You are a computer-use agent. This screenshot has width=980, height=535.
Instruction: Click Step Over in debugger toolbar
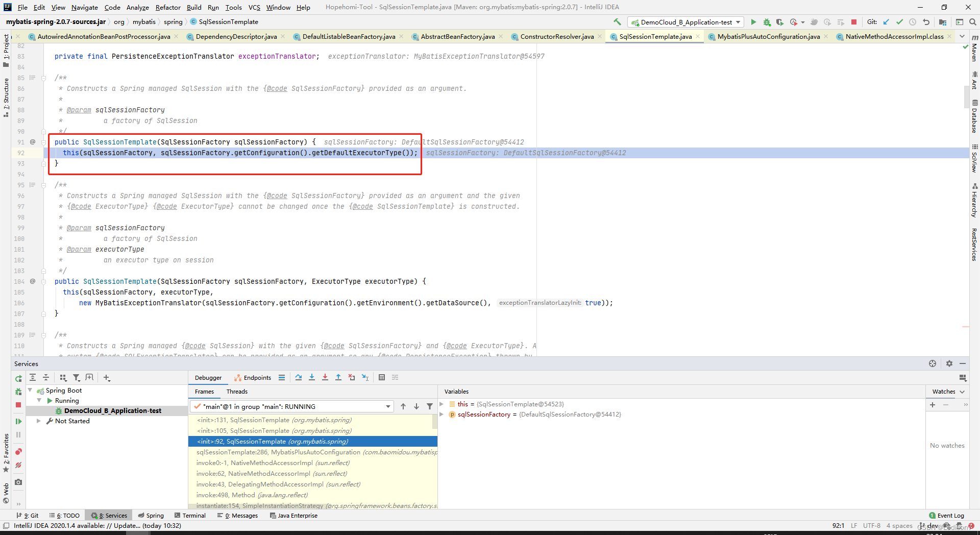pyautogui.click(x=299, y=377)
